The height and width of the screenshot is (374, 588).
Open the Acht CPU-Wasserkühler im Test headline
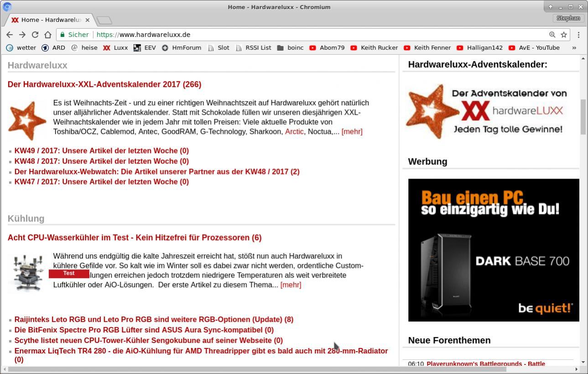tap(135, 238)
